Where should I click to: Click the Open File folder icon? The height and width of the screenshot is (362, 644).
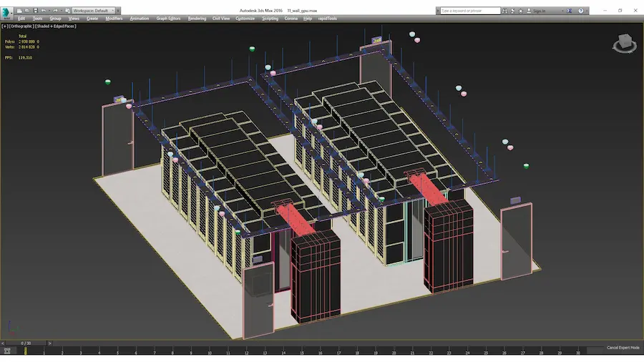[26, 11]
